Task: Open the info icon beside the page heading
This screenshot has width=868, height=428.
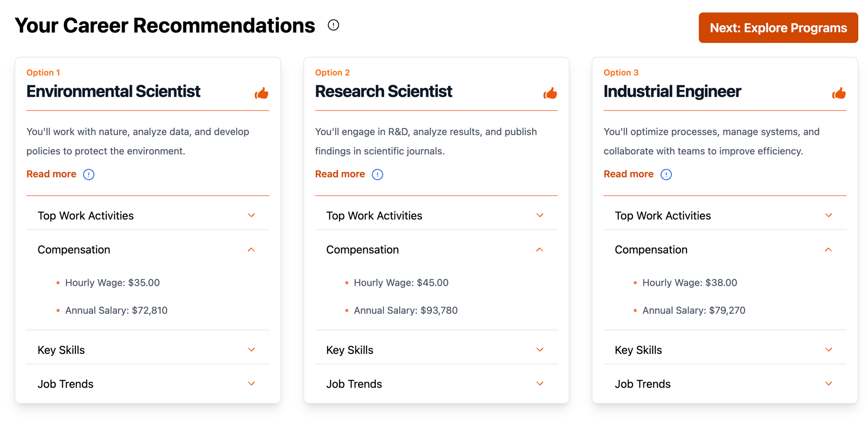Action: [333, 25]
